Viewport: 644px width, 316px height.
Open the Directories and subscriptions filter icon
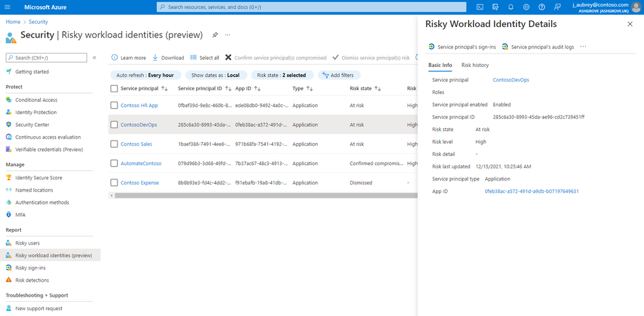point(495,7)
